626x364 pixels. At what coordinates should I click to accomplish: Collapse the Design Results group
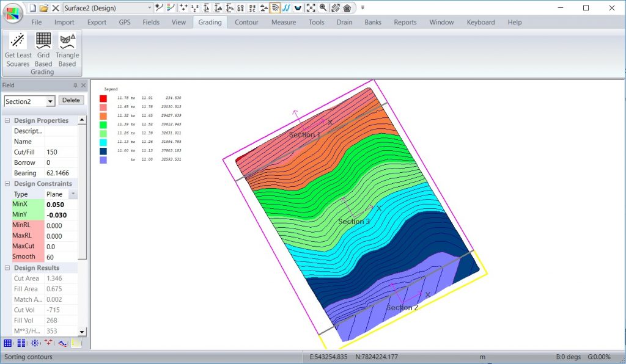7,268
